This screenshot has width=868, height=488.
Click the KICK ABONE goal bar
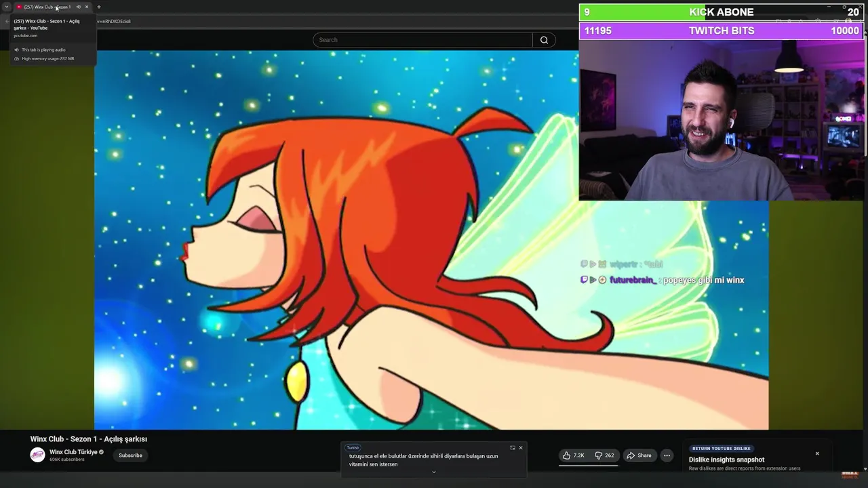tap(722, 12)
